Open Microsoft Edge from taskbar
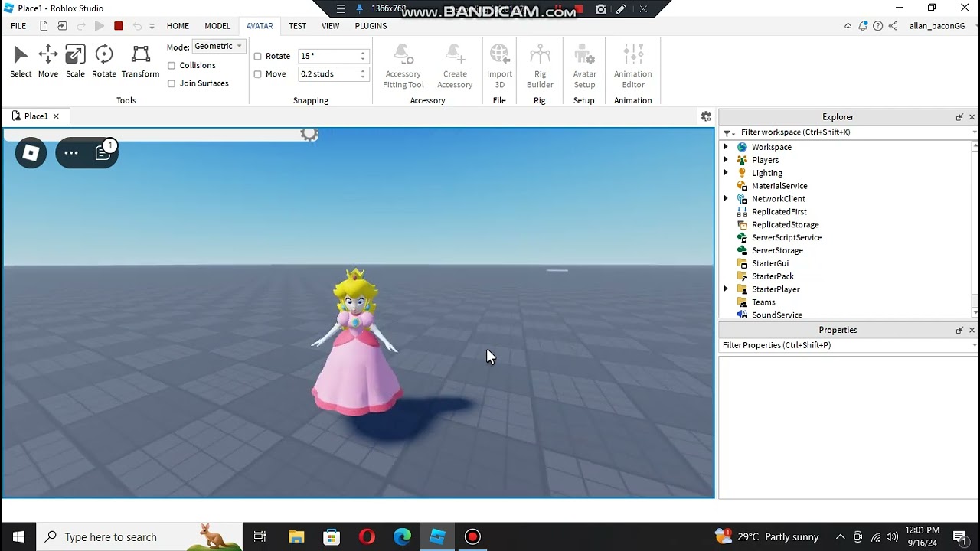This screenshot has height=551, width=980. pyautogui.click(x=402, y=536)
